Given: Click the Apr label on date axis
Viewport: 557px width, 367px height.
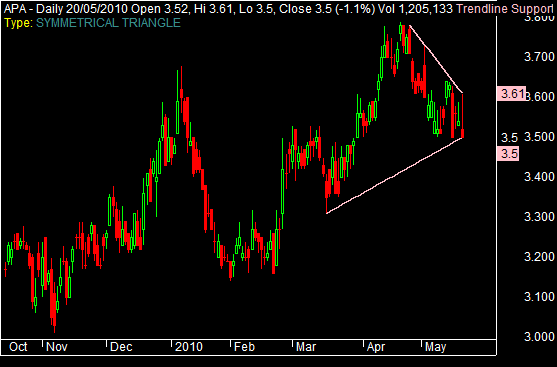Looking at the screenshot, I should [376, 347].
